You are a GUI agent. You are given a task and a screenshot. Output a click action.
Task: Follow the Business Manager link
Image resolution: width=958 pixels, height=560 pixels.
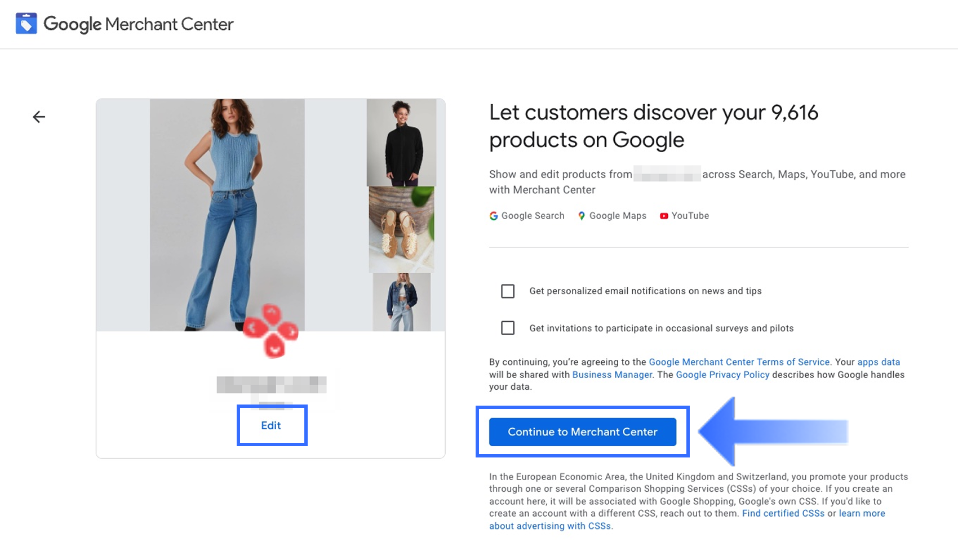click(612, 375)
